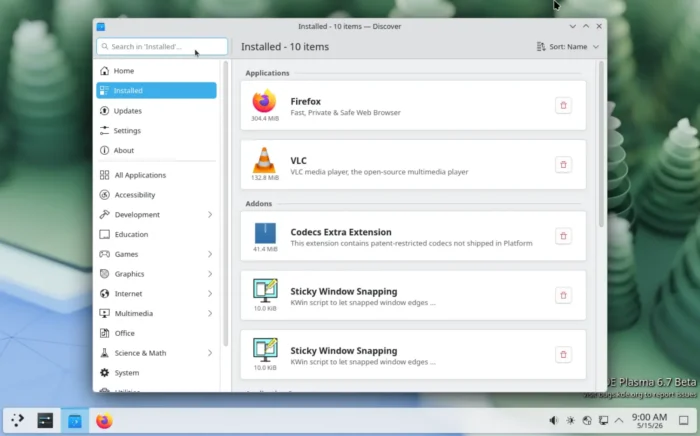The height and width of the screenshot is (436, 700).
Task: Open the Office category
Action: (x=156, y=333)
